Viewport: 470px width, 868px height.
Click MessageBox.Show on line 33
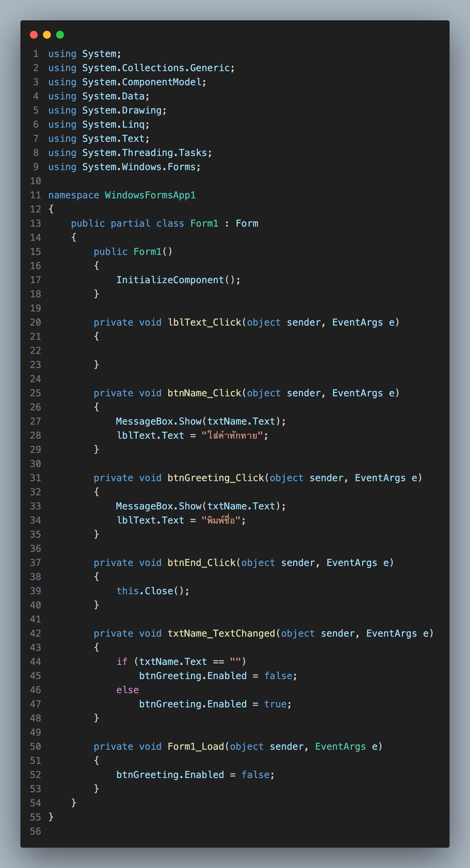158,506
